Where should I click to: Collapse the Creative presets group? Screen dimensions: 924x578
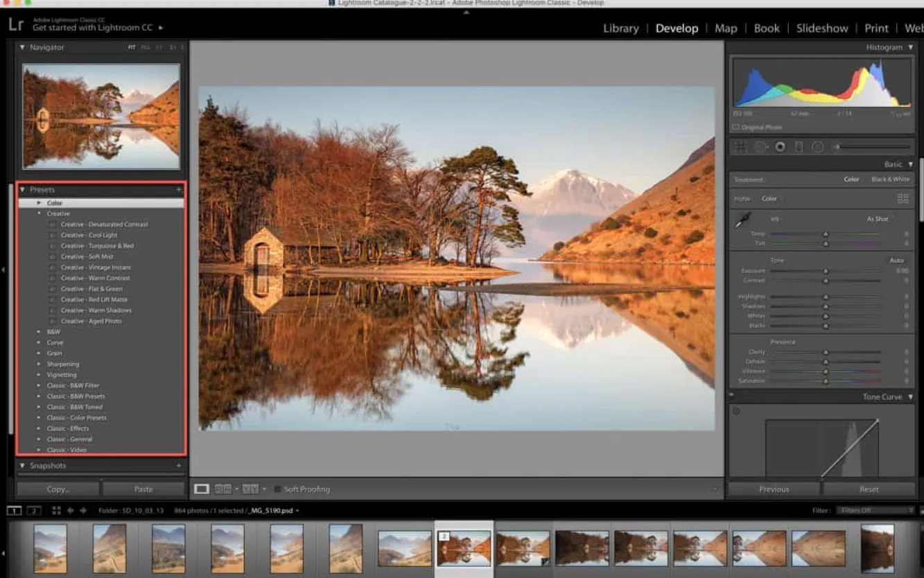click(40, 213)
